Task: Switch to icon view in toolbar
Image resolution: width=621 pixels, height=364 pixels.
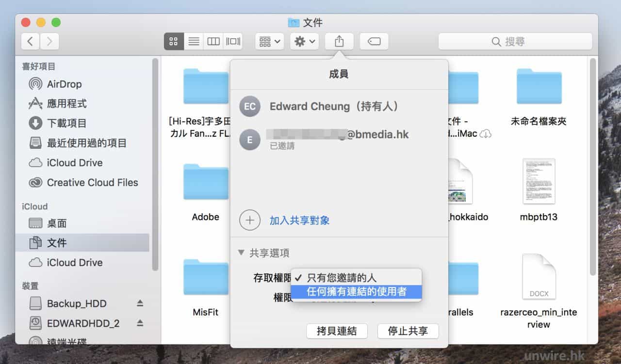Action: tap(174, 42)
